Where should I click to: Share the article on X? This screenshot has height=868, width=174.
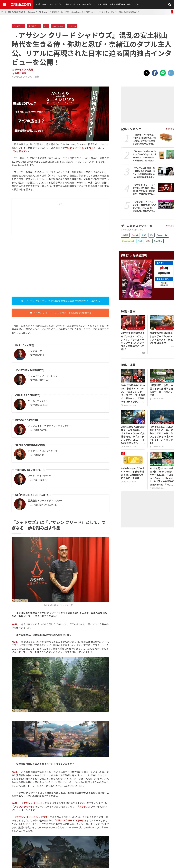click(x=147, y=73)
